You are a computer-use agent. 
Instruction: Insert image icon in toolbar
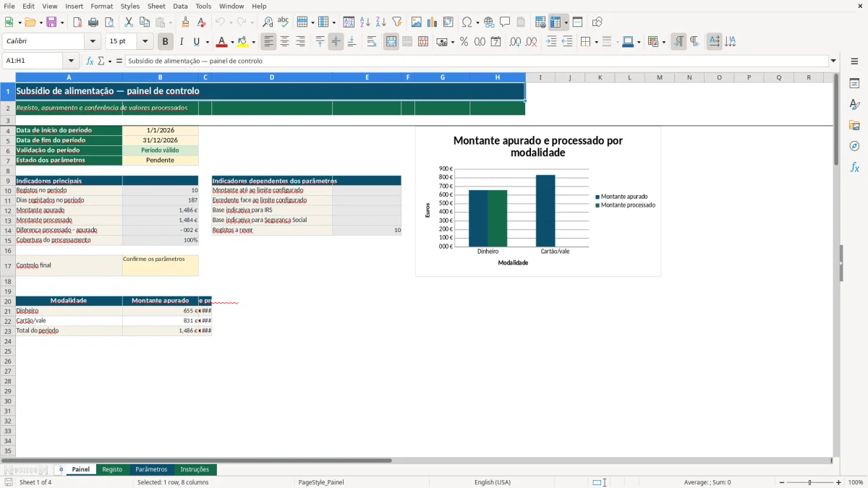tap(417, 22)
